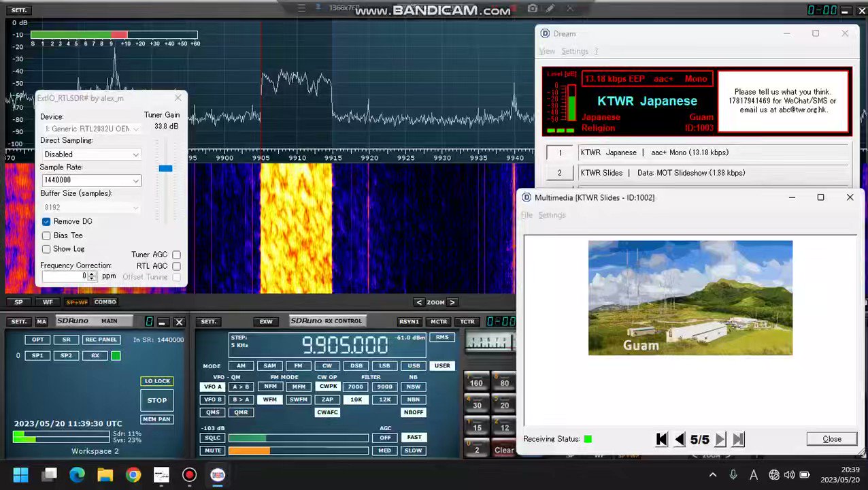The width and height of the screenshot is (868, 490).
Task: Show hidden icons in system tray
Action: click(x=712, y=475)
